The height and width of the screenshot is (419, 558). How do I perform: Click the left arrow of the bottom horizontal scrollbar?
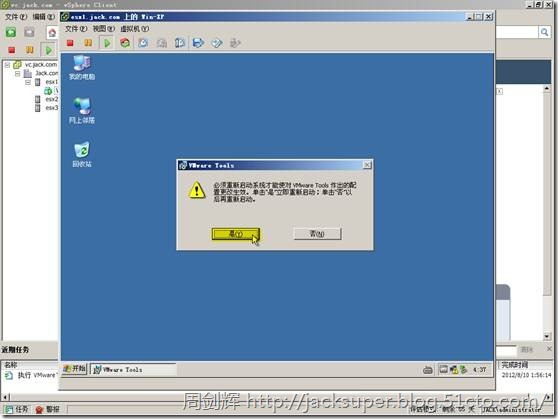click(5, 397)
